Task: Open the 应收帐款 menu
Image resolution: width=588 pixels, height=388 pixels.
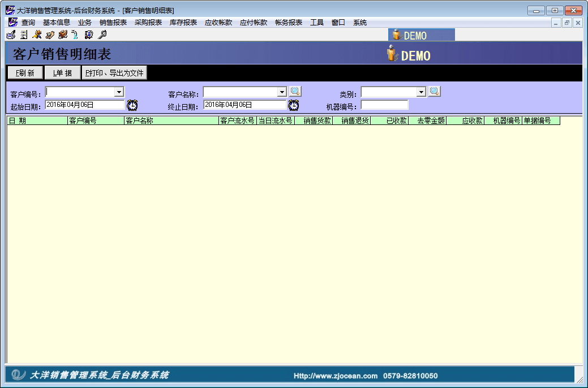Action: tap(218, 23)
